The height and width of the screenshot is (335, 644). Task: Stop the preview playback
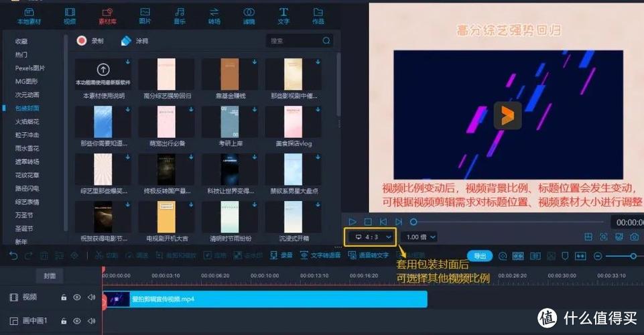pos(368,222)
